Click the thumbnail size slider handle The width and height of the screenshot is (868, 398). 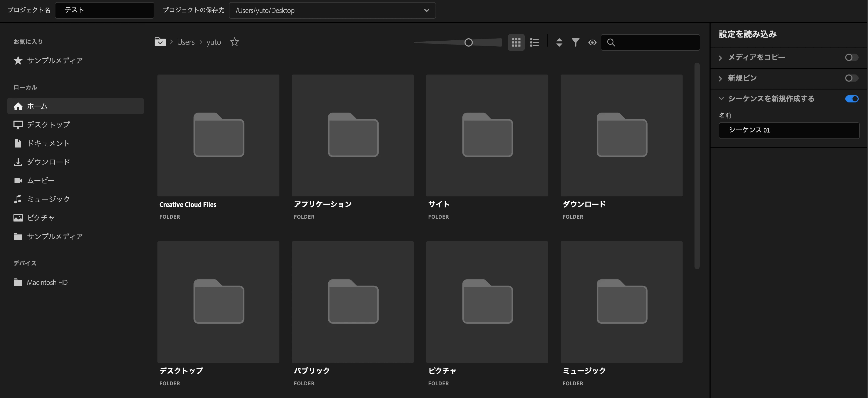pos(468,42)
